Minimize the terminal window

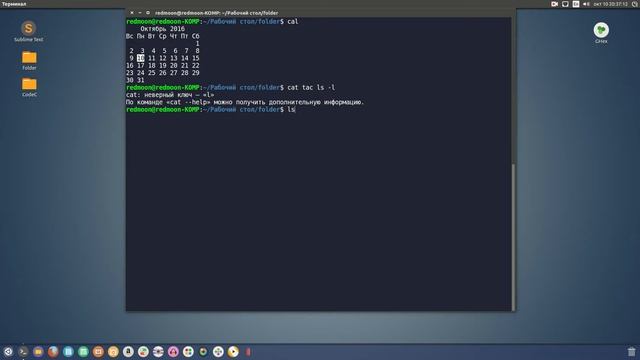tap(140, 13)
